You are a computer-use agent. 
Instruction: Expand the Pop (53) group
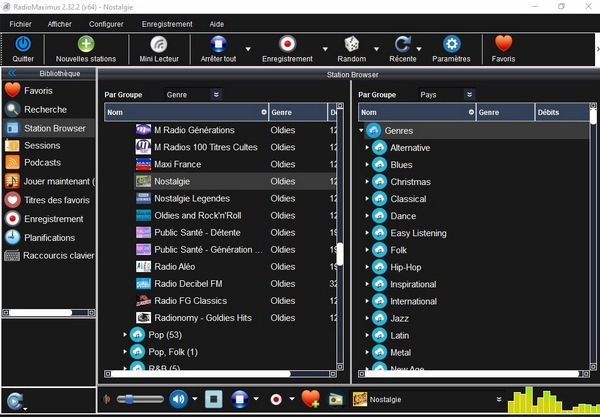(x=126, y=334)
